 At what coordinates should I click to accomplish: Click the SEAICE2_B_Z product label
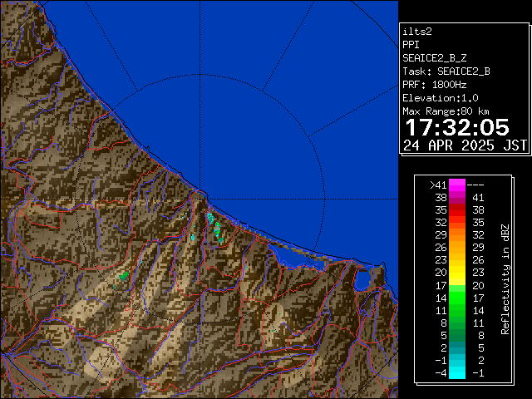pos(434,58)
